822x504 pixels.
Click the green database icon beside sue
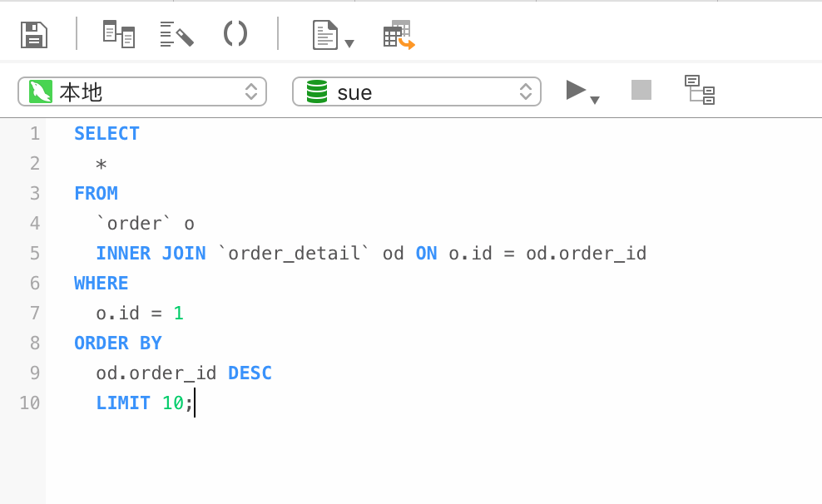pyautogui.click(x=314, y=92)
